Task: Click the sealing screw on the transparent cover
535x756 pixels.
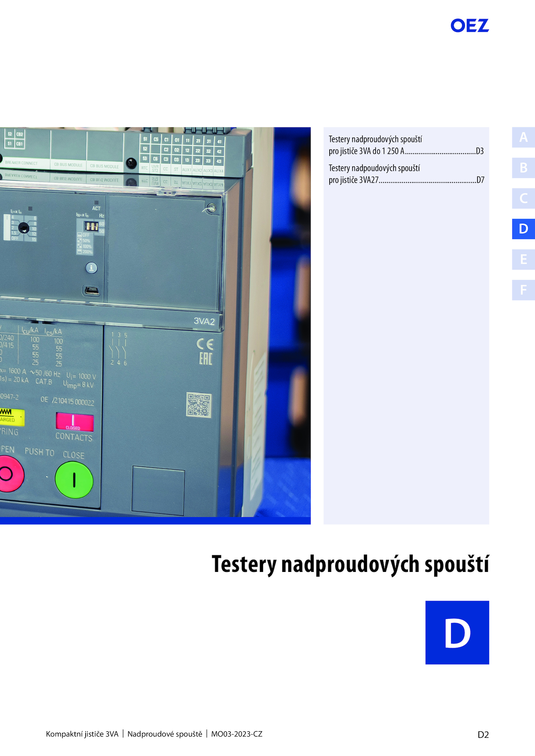Action: coord(211,208)
